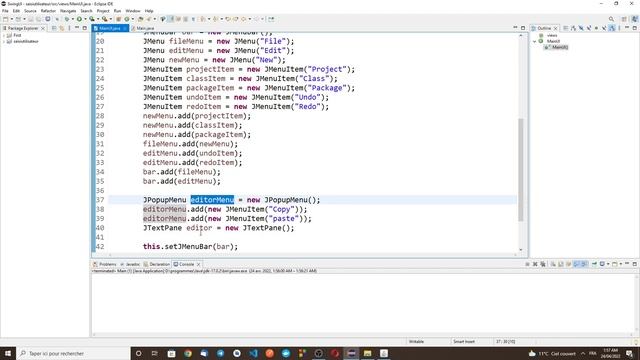Click the Open Perspective icon
This screenshot has width=640, height=360.
click(624, 19)
